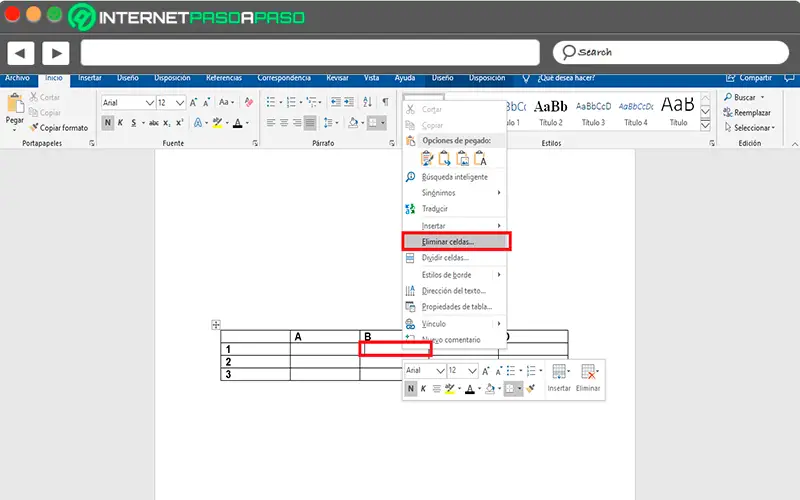800x500 pixels.
Task: Click Copiar formato paintbrush in ribbon
Action: pyautogui.click(x=58, y=128)
